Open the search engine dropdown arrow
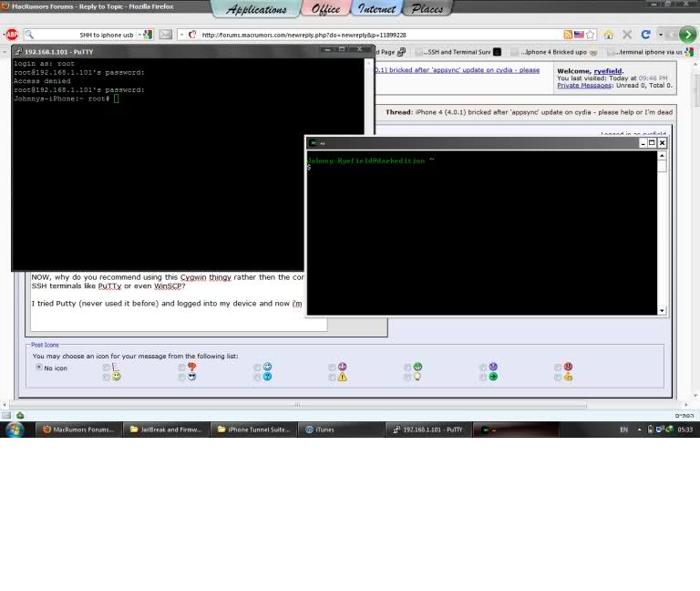Viewport: 700px width, 591px height. tap(139, 35)
